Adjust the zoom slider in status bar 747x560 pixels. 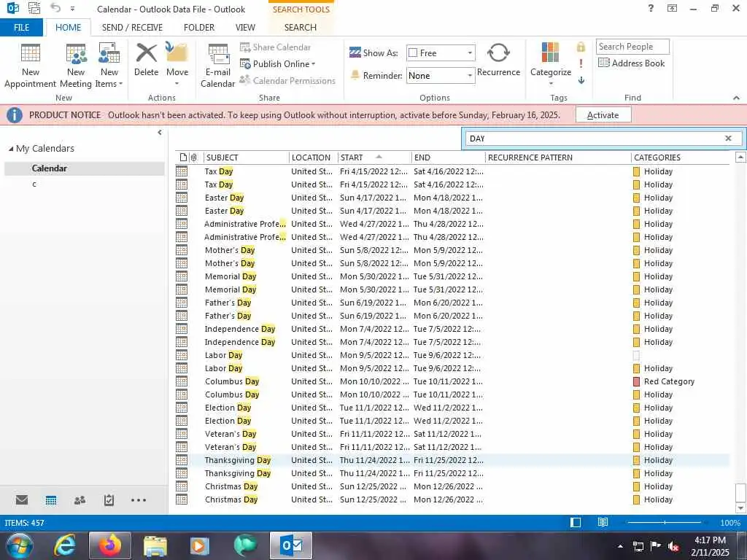tap(665, 523)
